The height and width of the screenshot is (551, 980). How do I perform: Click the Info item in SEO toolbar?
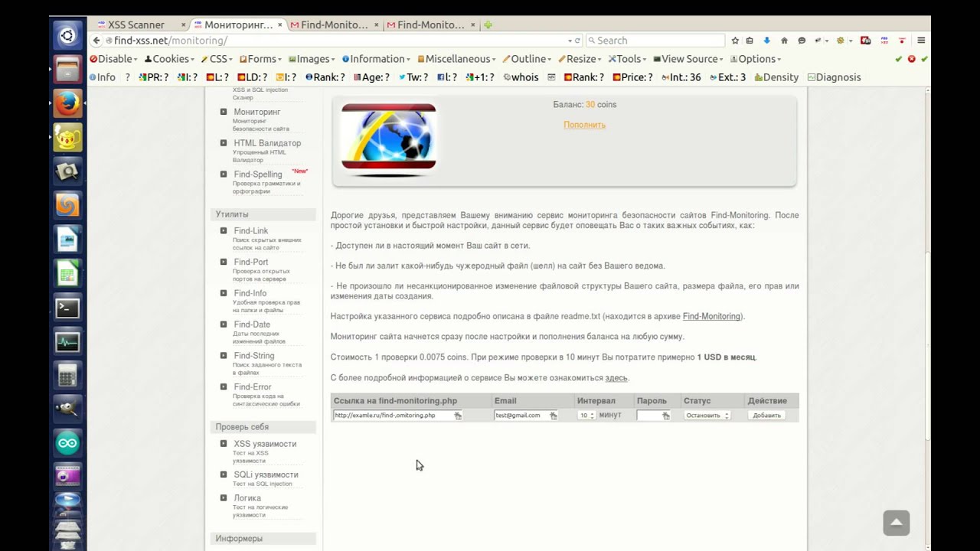point(103,77)
